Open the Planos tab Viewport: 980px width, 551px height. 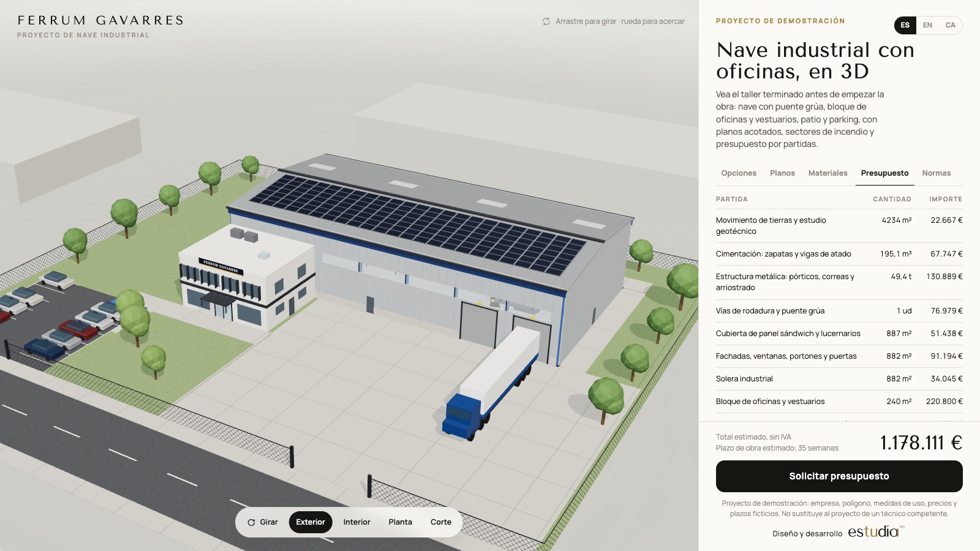coord(782,173)
